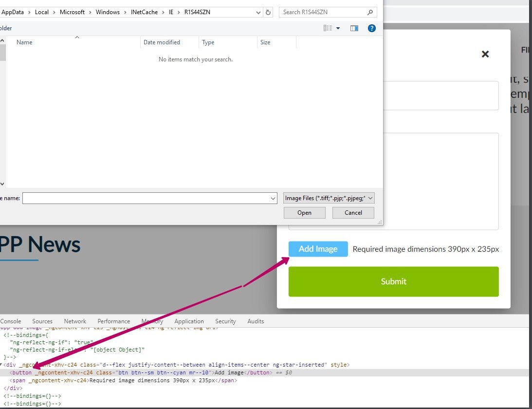Click the dialog resize grip corner
Viewport: 532px width, 409px height.
tap(380, 222)
